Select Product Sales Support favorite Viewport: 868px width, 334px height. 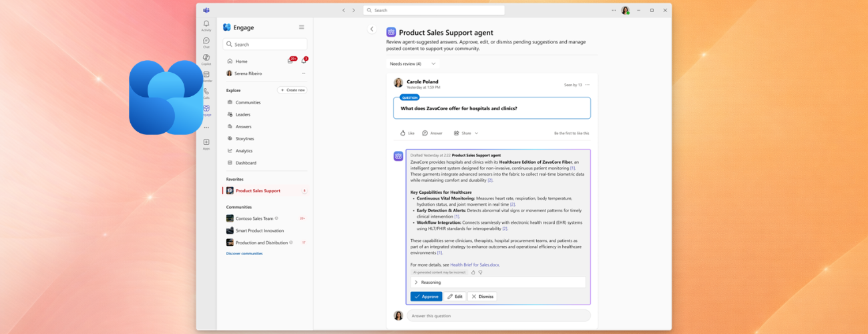(x=266, y=191)
